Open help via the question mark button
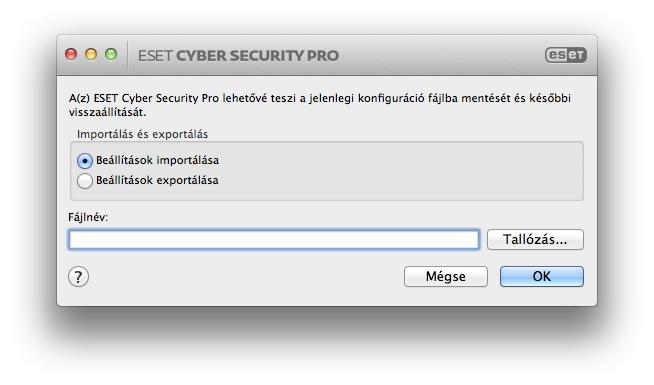Viewport: 654px width, 385px height. pos(78,277)
